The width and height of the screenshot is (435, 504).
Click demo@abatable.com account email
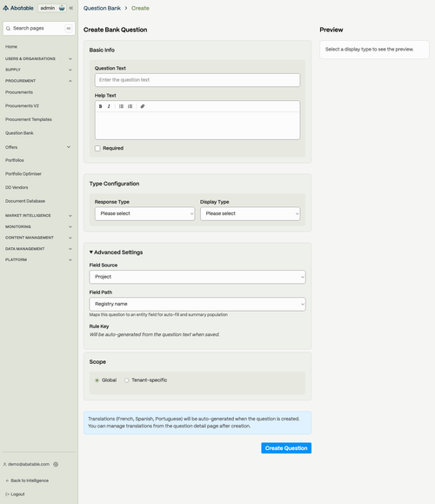click(x=29, y=464)
